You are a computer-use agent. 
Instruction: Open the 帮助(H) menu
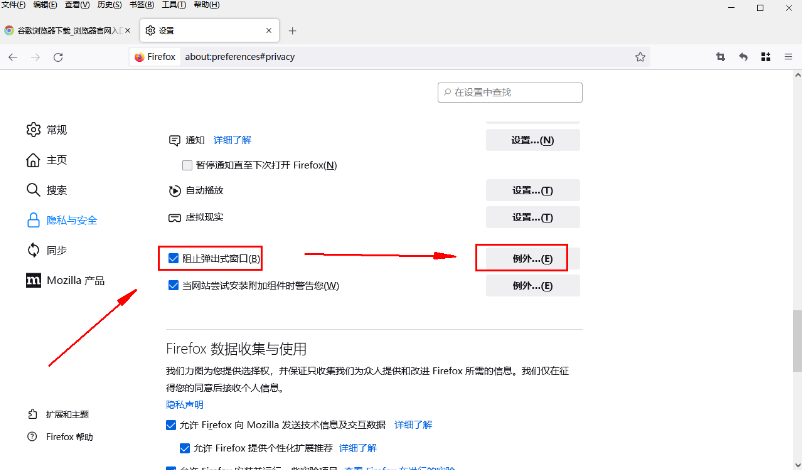coord(207,5)
